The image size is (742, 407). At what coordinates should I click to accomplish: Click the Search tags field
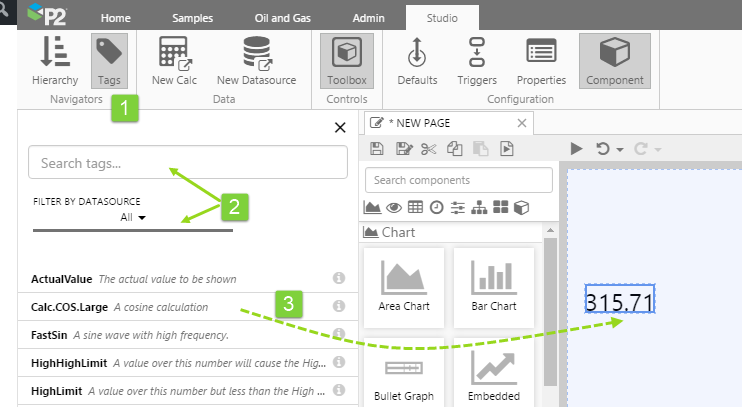pyautogui.click(x=188, y=162)
